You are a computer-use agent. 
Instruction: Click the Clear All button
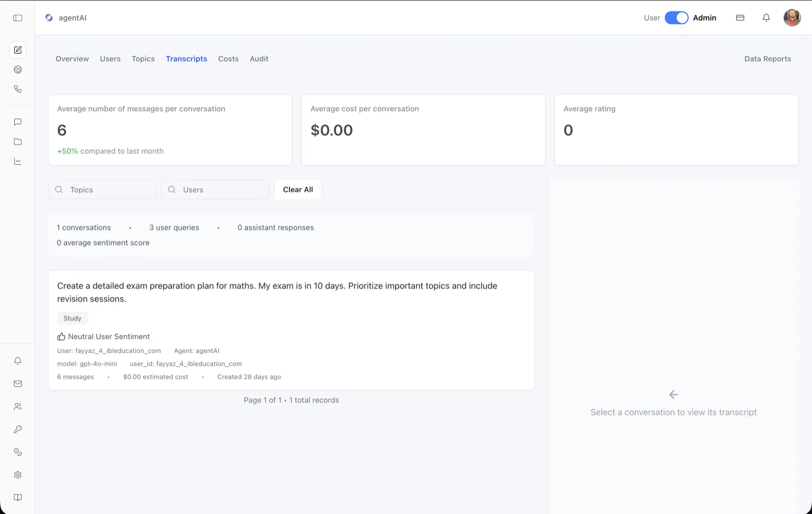(298, 190)
